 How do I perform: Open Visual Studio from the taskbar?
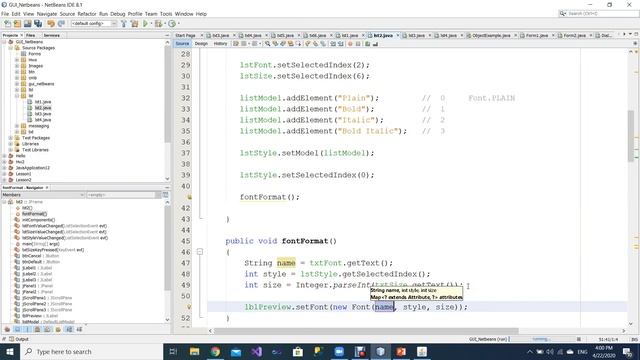(257, 351)
